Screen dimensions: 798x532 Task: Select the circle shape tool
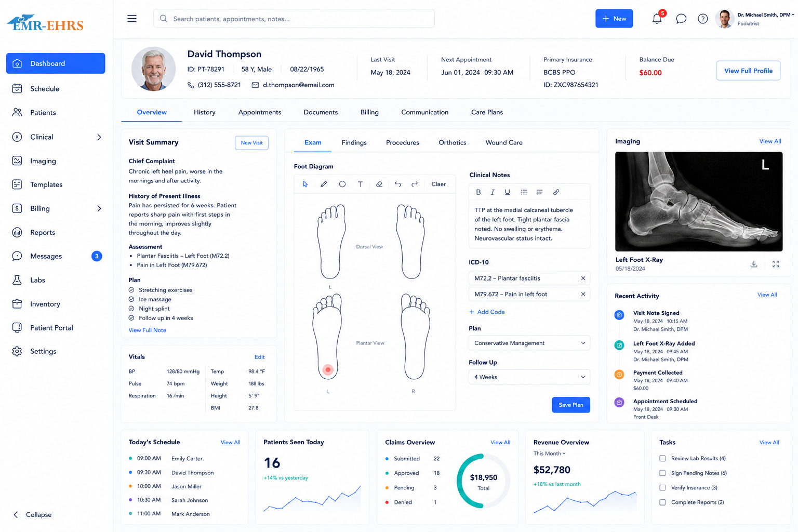tap(342, 184)
